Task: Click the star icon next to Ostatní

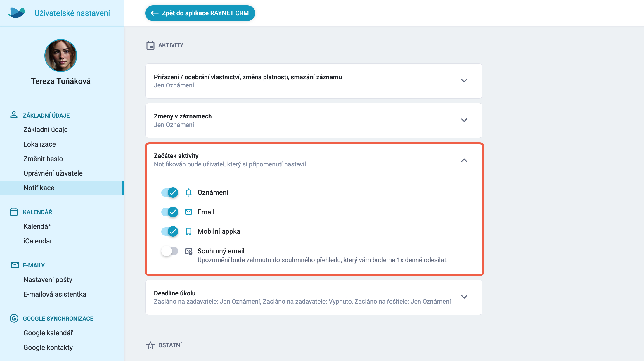Action: pyautogui.click(x=150, y=345)
